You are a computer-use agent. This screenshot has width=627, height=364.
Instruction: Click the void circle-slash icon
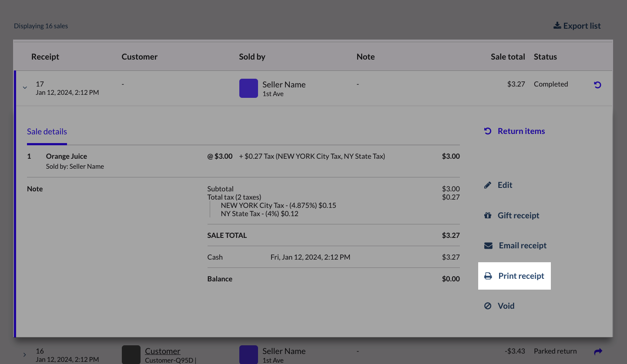(x=488, y=306)
